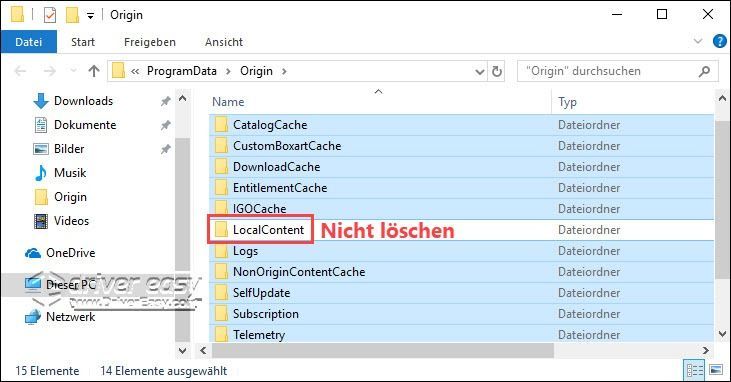Switch to the Start ribbon tab
Image resolution: width=731 pixels, height=382 pixels.
pyautogui.click(x=83, y=42)
